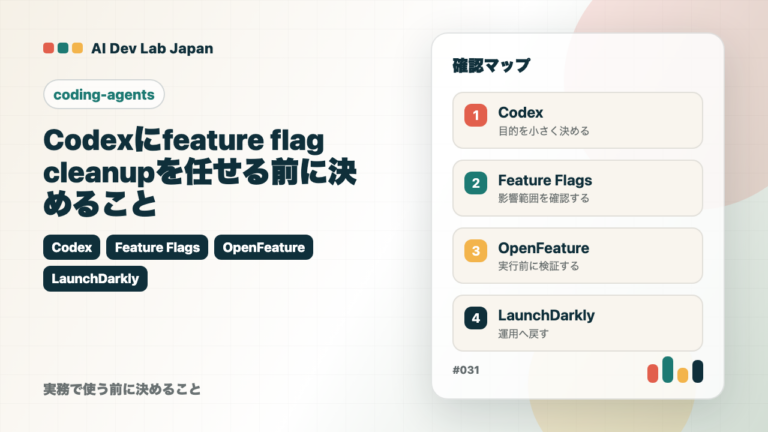Click the dark number 4 badge
The width and height of the screenshot is (768, 432).
point(476,318)
